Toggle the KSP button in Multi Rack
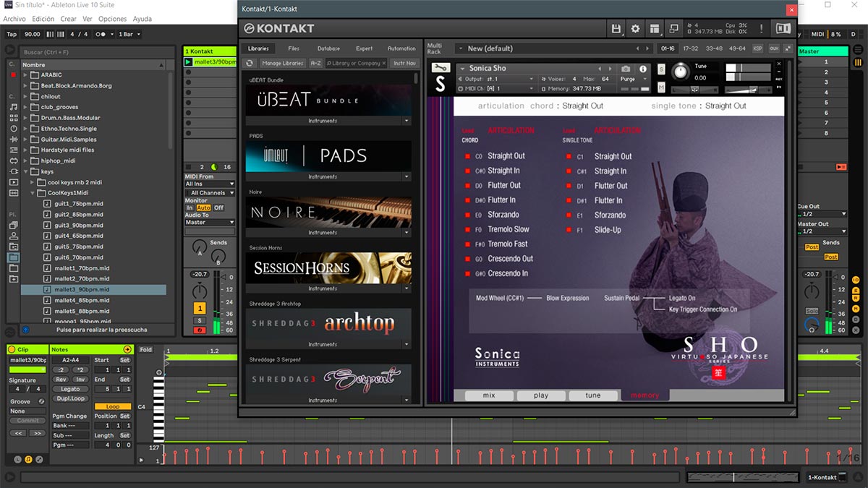Screen dimensions: 868x488 click(757, 48)
